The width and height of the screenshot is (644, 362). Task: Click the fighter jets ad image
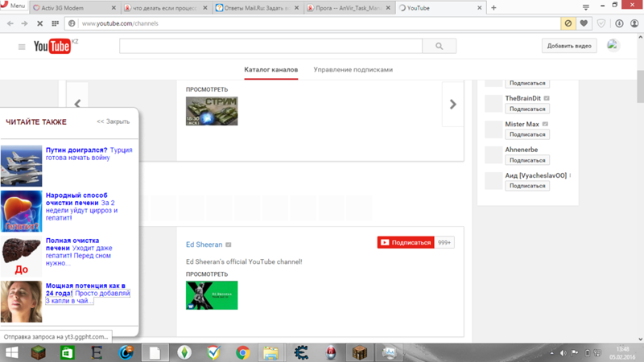pos(22,166)
